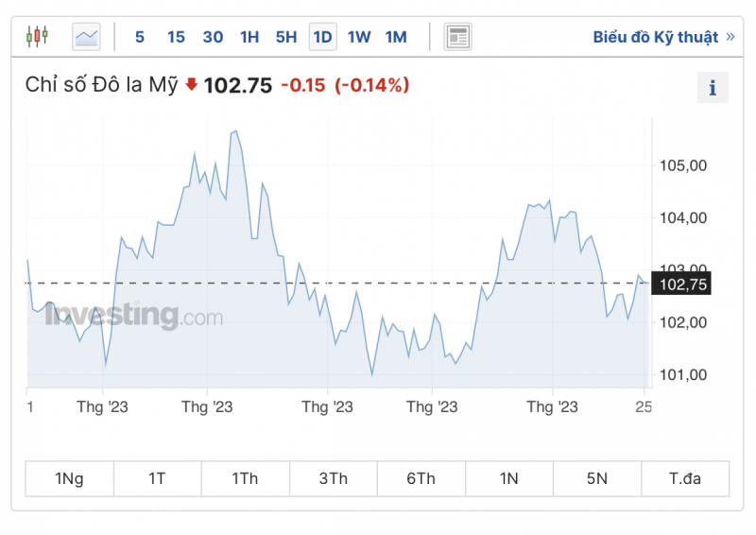Switch to 1H interval

(x=249, y=37)
